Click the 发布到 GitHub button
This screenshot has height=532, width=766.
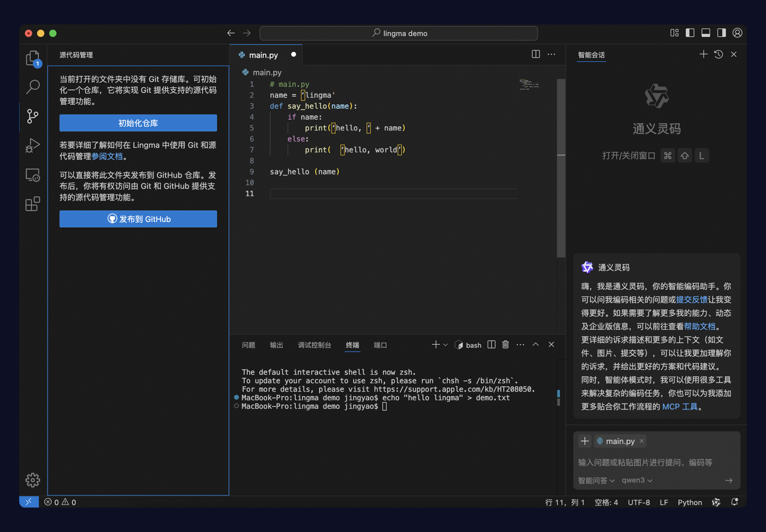(x=138, y=219)
